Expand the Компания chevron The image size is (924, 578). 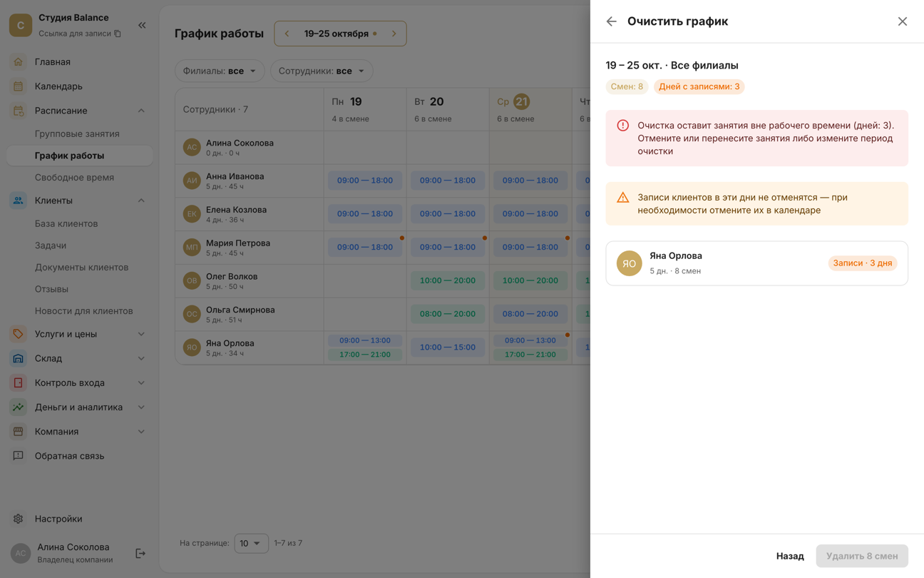[x=141, y=431]
